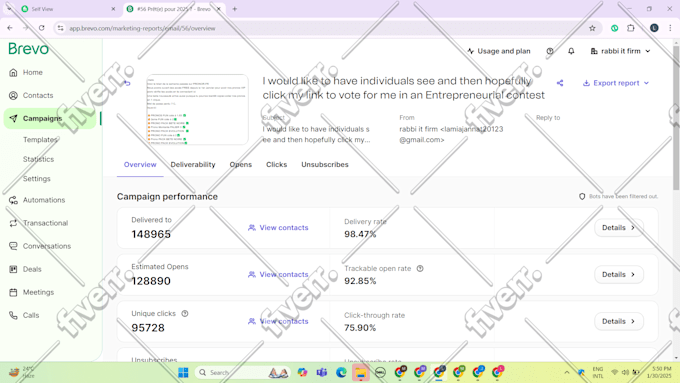Open Templates under Campaigns
Viewport: 680px width, 383px height.
40,140
